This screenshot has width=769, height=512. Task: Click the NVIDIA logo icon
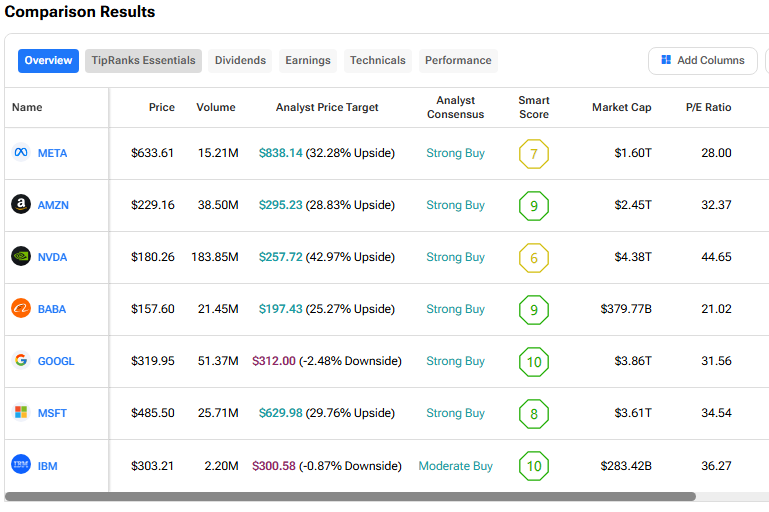tap(20, 257)
